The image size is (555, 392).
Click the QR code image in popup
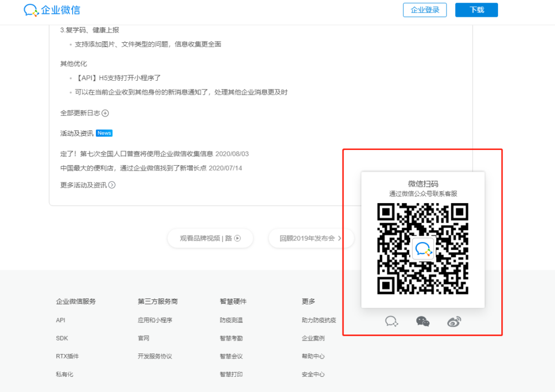click(x=423, y=249)
